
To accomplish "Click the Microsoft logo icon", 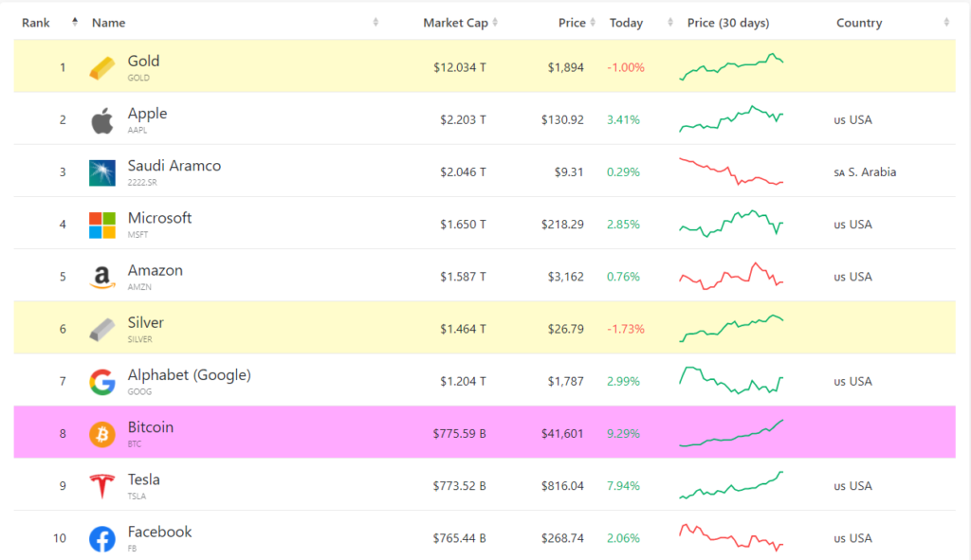I will point(102,225).
